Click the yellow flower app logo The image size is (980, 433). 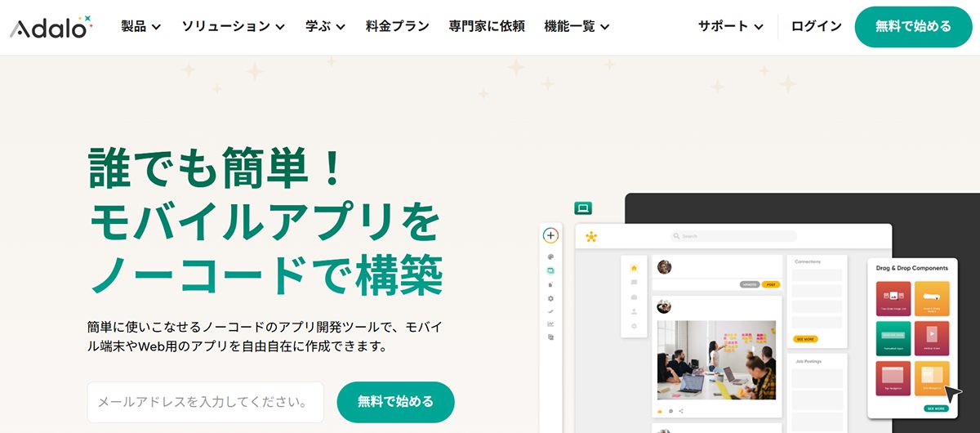tap(591, 237)
